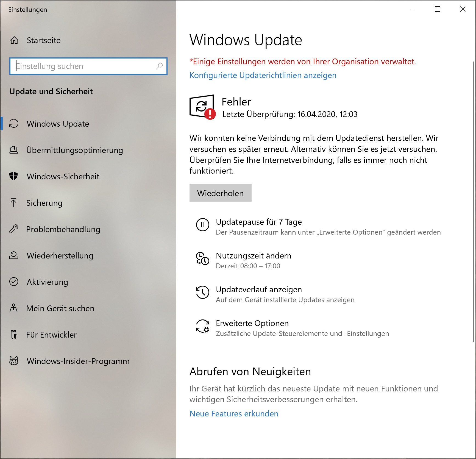This screenshot has height=459, width=476.
Task: Click the Windows-Insider-Programm cat icon
Action: tap(14, 361)
